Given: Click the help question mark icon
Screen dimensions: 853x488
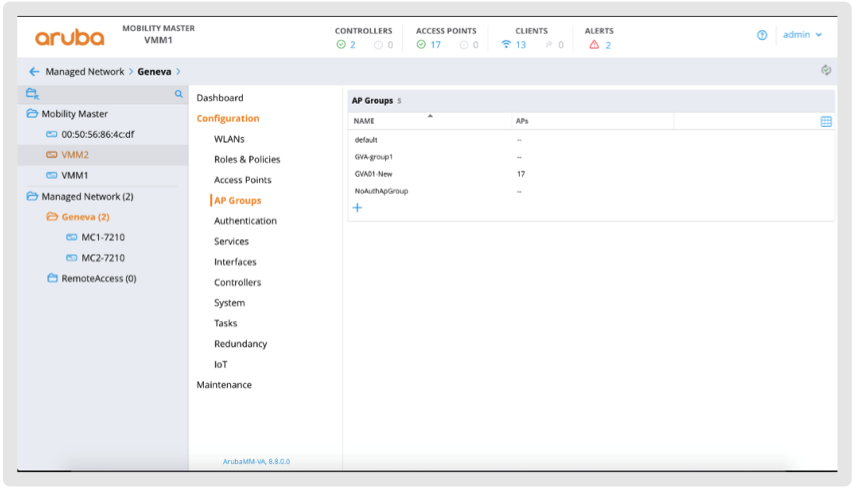Looking at the screenshot, I should coord(762,35).
